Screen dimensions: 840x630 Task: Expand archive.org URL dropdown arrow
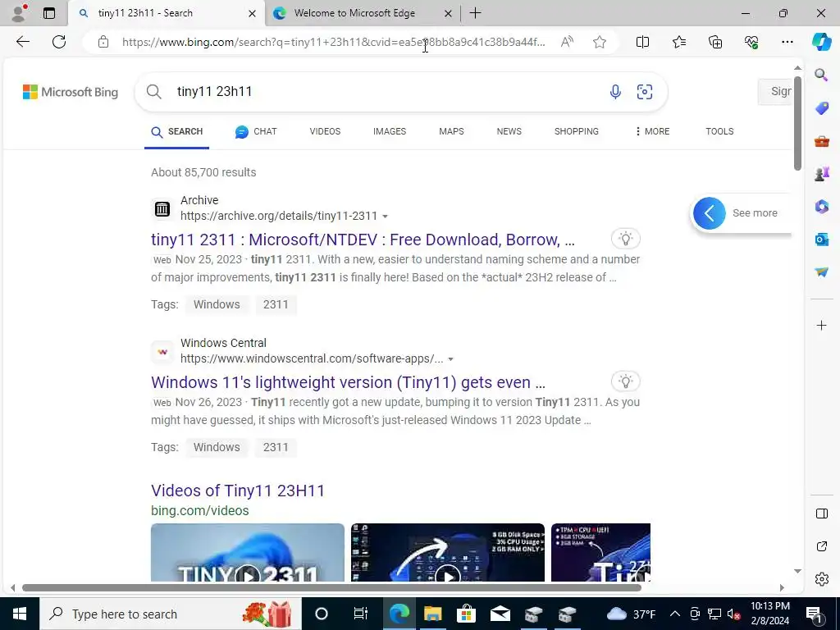point(386,217)
